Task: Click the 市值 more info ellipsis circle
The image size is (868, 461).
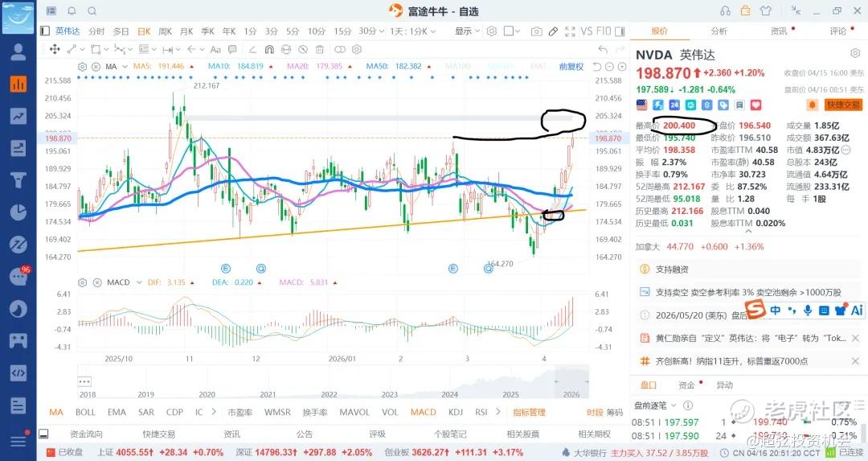Action: click(845, 150)
